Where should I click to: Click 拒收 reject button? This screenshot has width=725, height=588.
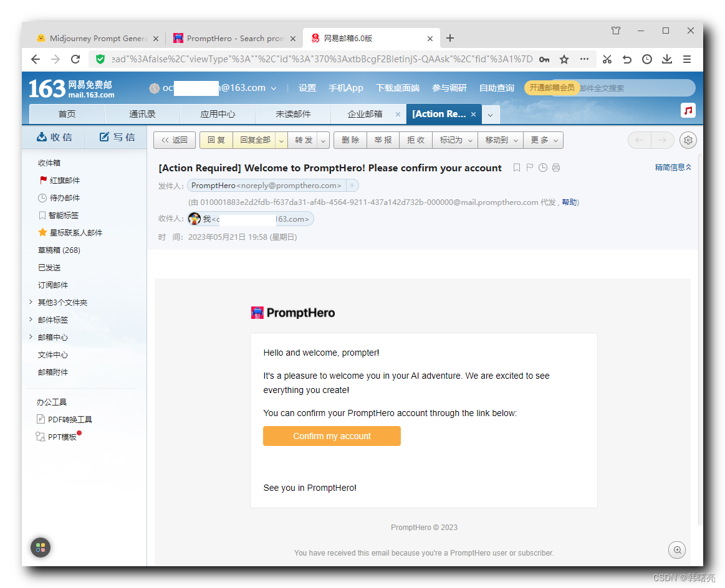pyautogui.click(x=416, y=140)
